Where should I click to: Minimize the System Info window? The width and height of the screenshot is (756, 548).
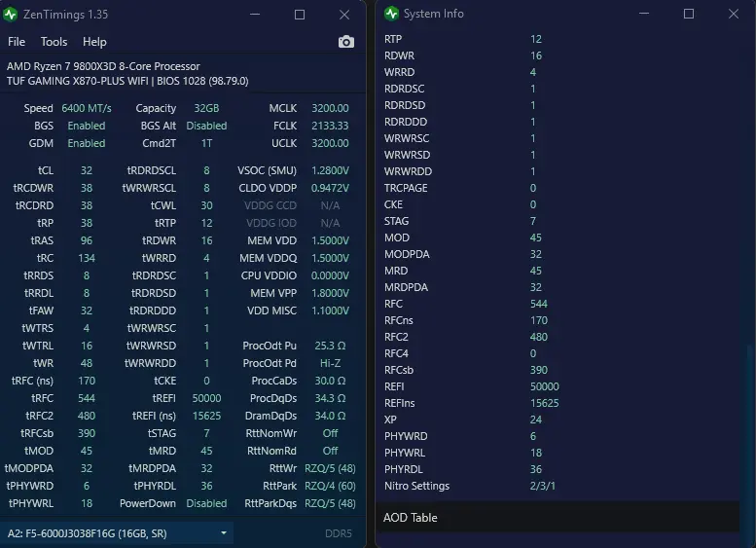coord(644,14)
